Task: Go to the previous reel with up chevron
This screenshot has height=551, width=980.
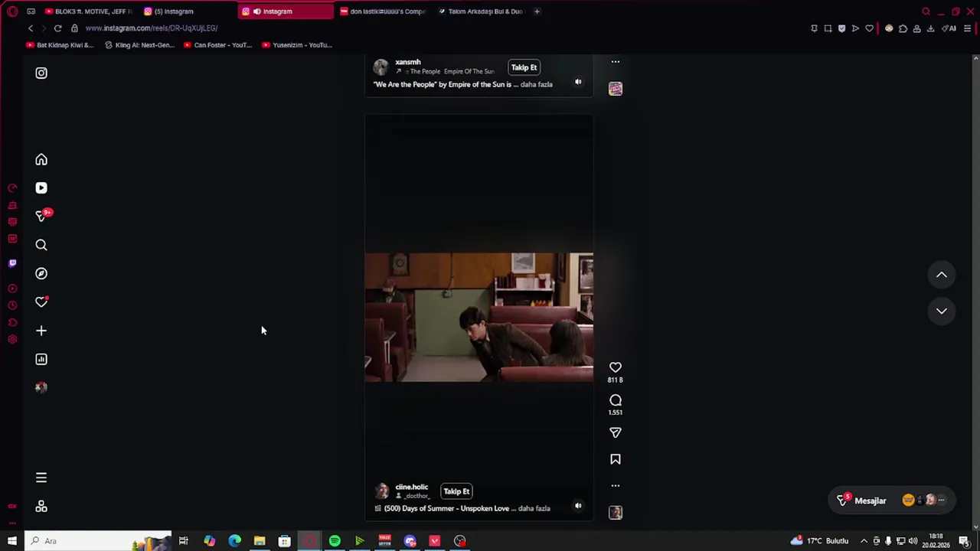Action: tap(942, 275)
